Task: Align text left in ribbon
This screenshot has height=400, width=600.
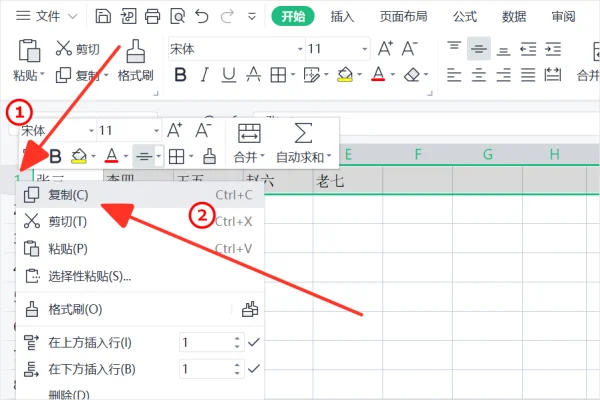Action: coord(454,75)
